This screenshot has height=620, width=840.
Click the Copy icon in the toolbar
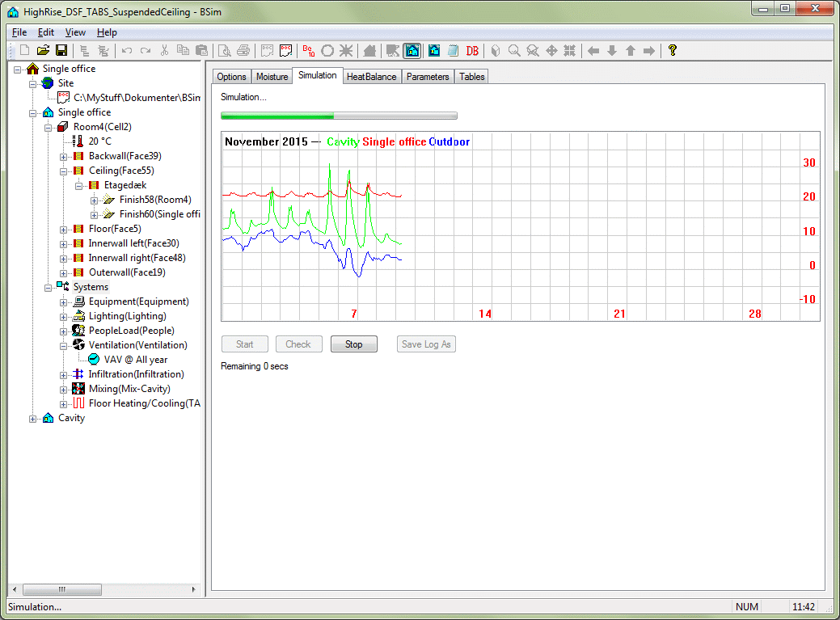coord(184,50)
